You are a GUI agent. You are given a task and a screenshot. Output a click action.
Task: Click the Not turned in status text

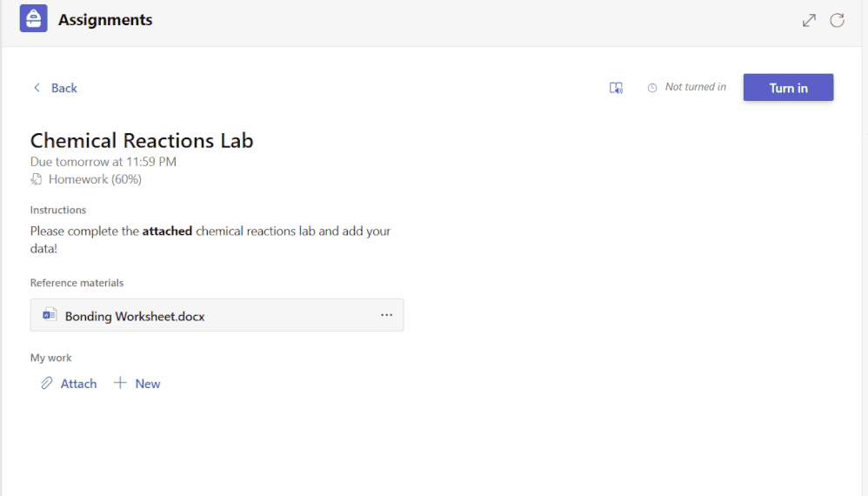pos(695,87)
